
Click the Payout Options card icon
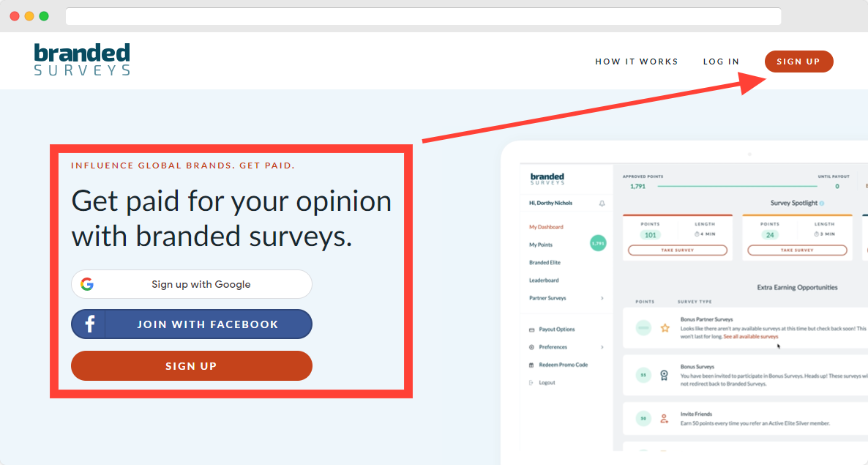pyautogui.click(x=532, y=330)
